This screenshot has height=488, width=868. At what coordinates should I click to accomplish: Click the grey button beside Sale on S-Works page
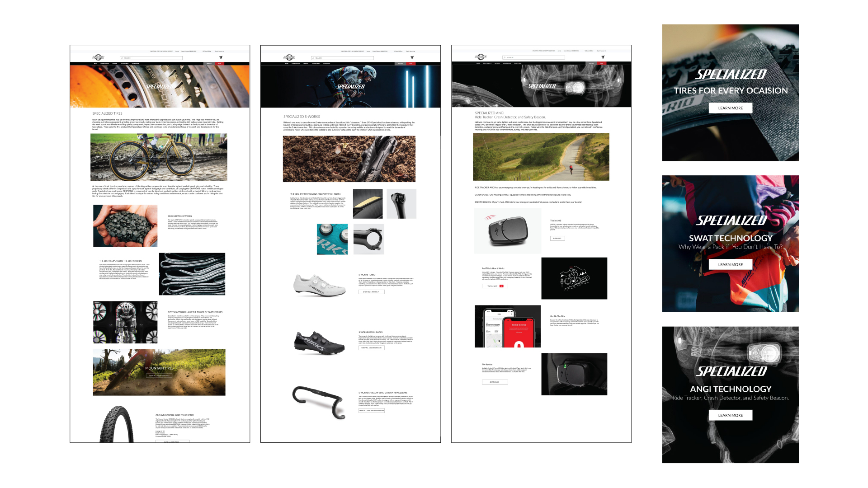click(400, 64)
